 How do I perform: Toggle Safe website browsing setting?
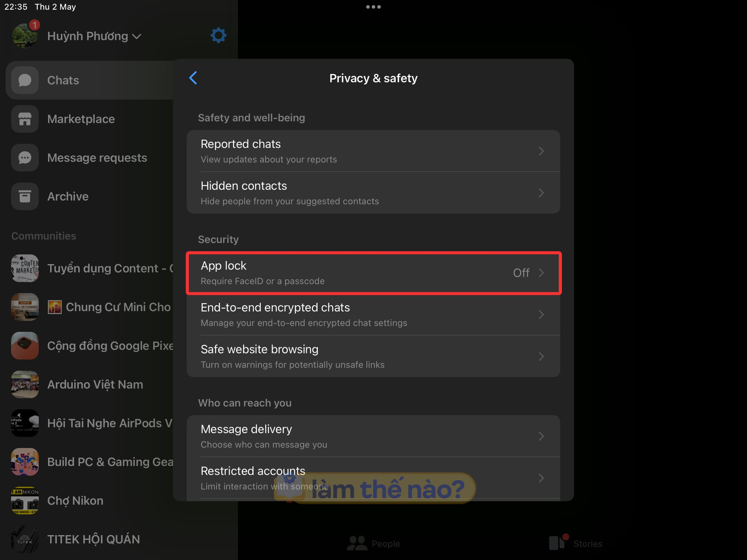pos(373,355)
